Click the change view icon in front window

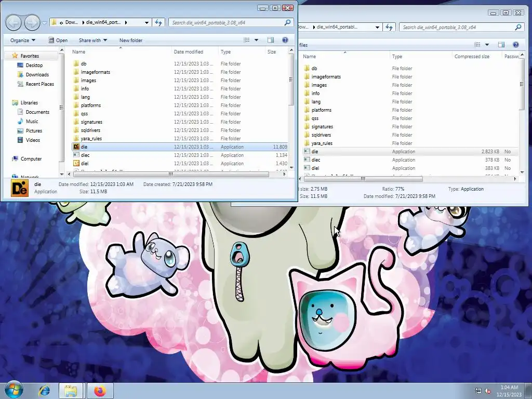tap(247, 40)
